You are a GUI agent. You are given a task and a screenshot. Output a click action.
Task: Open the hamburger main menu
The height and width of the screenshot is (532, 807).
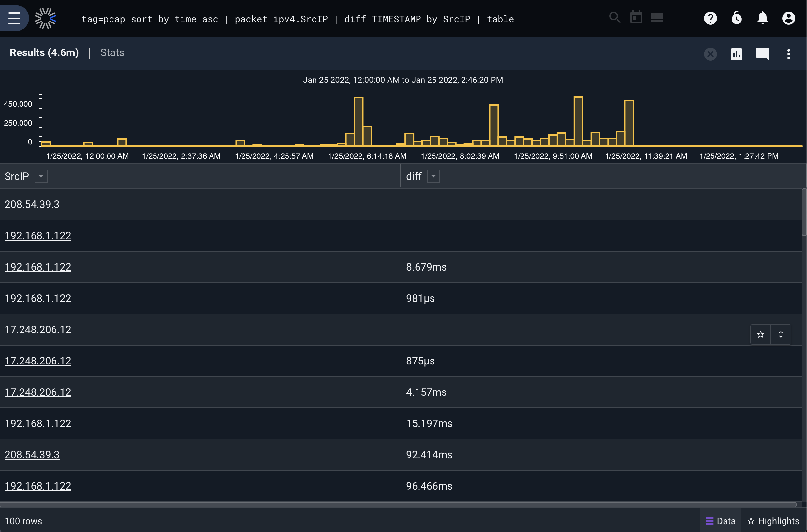click(x=14, y=18)
